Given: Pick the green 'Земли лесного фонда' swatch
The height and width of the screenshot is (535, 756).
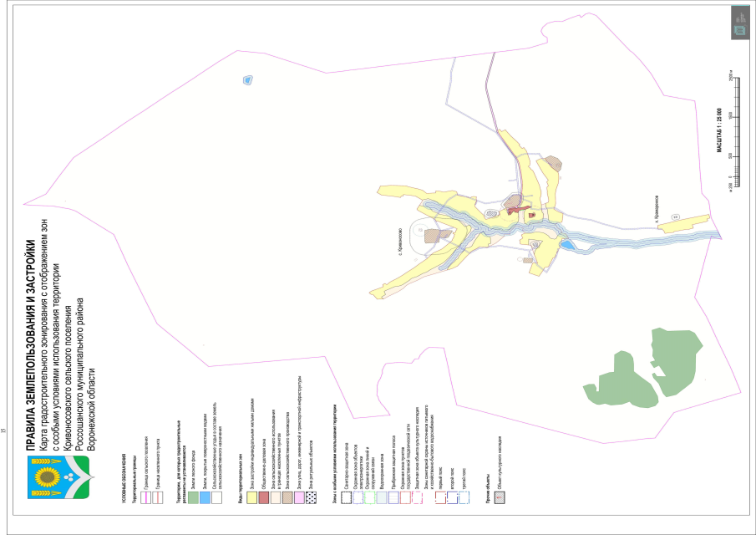Looking at the screenshot, I should (193, 497).
